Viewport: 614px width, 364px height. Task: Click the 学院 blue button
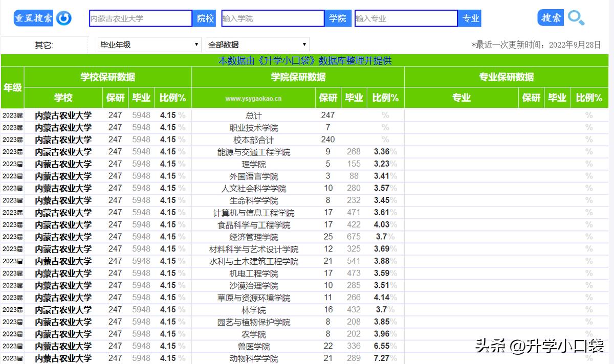[x=338, y=18]
